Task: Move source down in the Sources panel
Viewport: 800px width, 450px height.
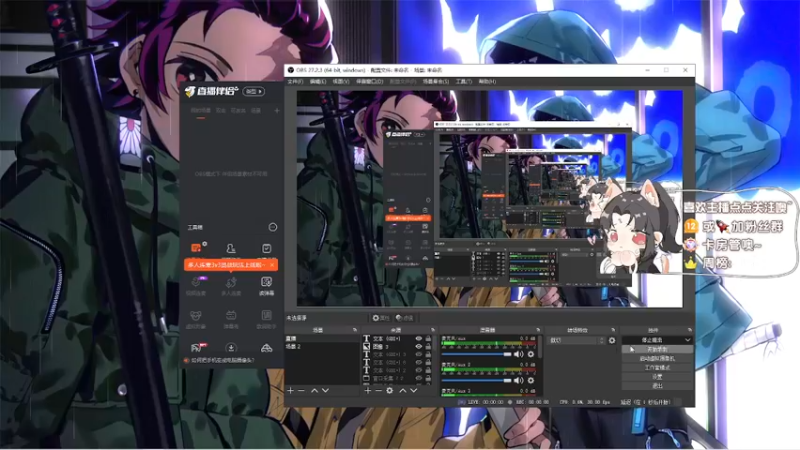Action: [414, 390]
